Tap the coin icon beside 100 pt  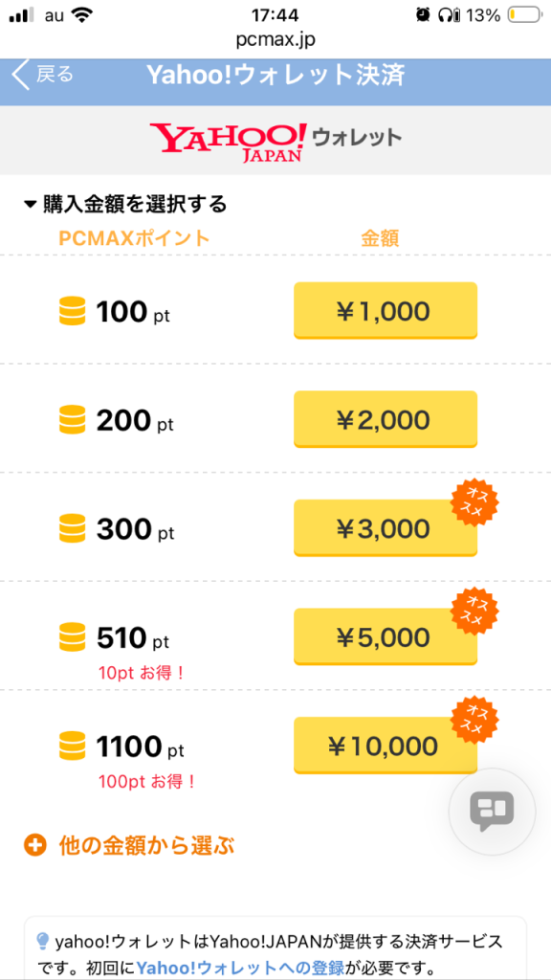tap(72, 310)
